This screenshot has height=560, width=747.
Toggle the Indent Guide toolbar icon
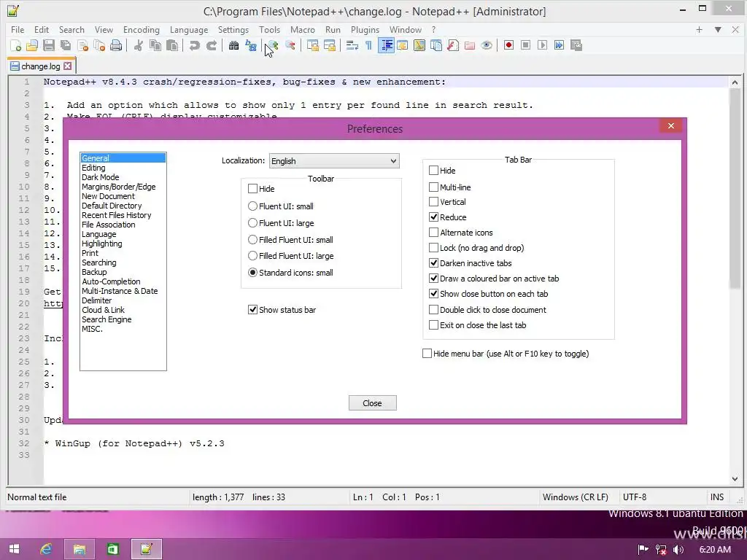click(x=386, y=45)
